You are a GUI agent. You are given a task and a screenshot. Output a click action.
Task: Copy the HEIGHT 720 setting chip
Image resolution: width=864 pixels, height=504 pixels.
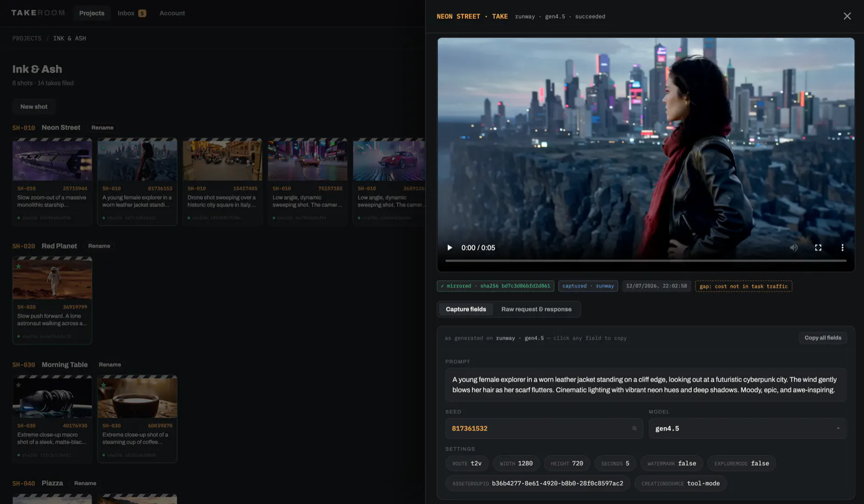[567, 464]
